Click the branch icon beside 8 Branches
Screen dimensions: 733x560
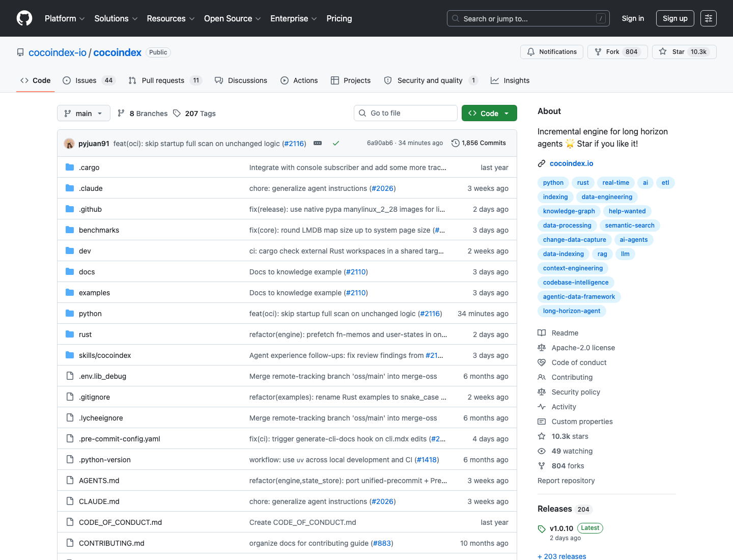(121, 114)
